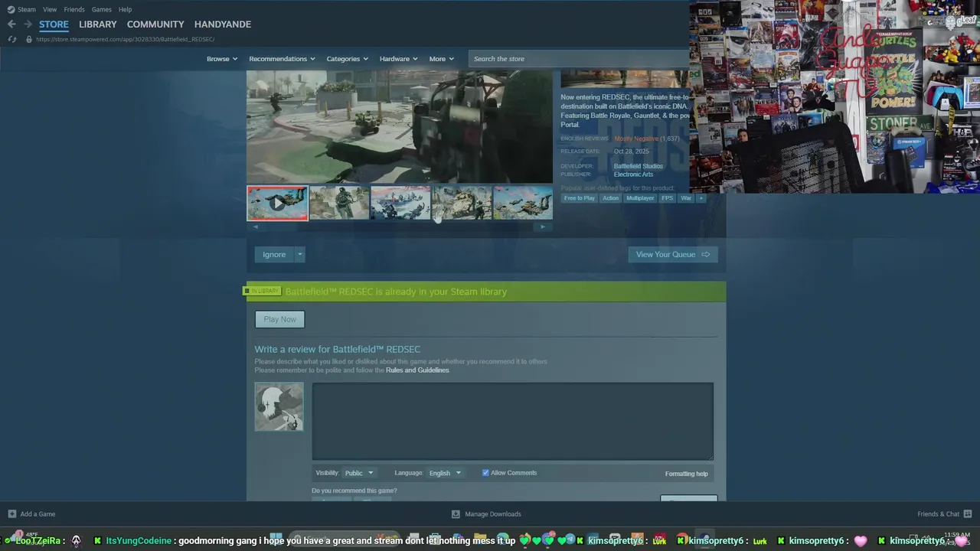Open the Rules and Guidelines link
This screenshot has height=551, width=980.
click(417, 370)
